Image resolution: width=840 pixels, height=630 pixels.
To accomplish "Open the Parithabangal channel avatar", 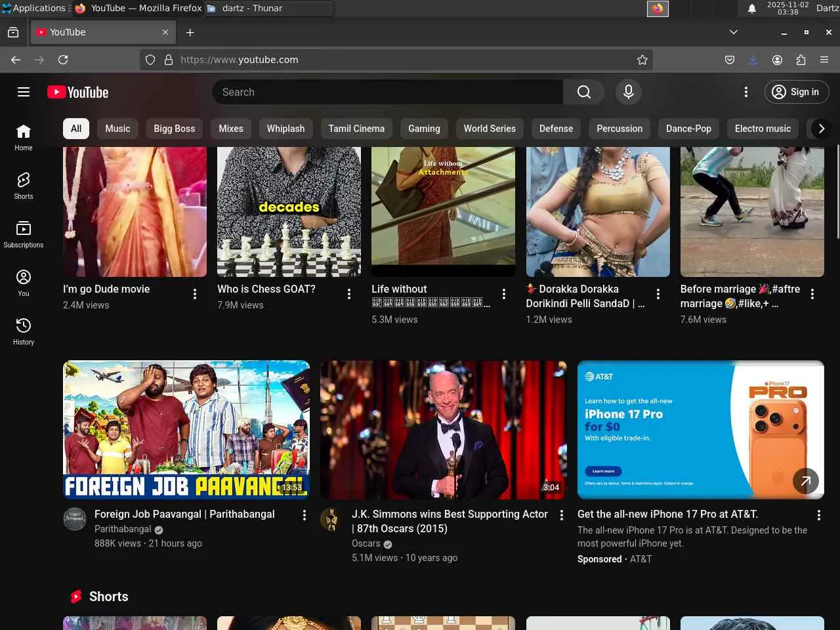I will point(74,519).
